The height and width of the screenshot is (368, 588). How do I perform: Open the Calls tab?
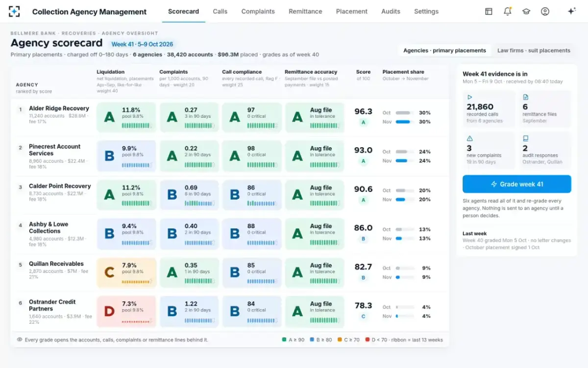click(x=220, y=11)
